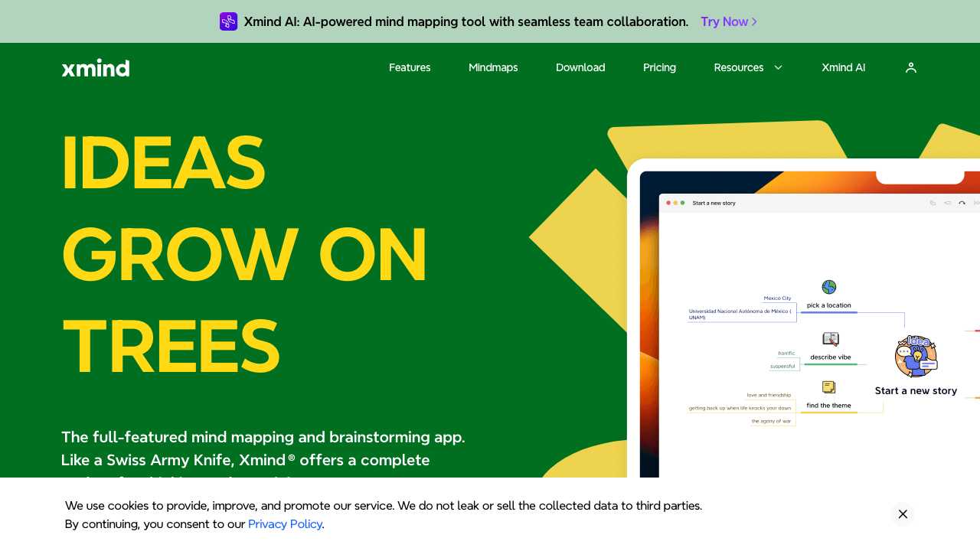Click the 'describe vibe' topic text

[831, 357]
